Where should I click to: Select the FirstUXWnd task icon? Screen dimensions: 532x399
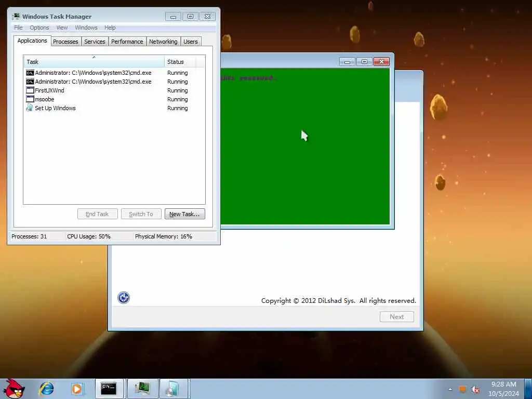pyautogui.click(x=30, y=90)
